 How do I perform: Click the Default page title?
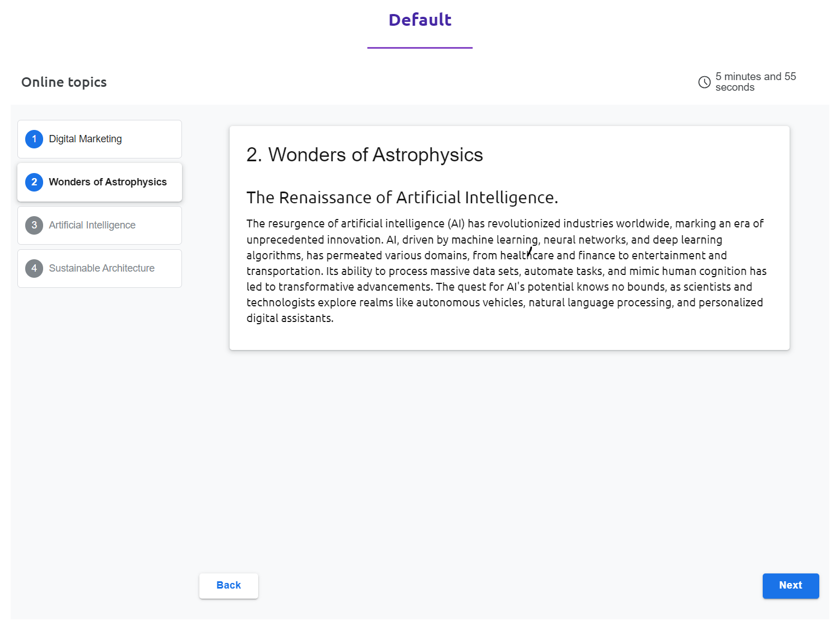(x=420, y=20)
